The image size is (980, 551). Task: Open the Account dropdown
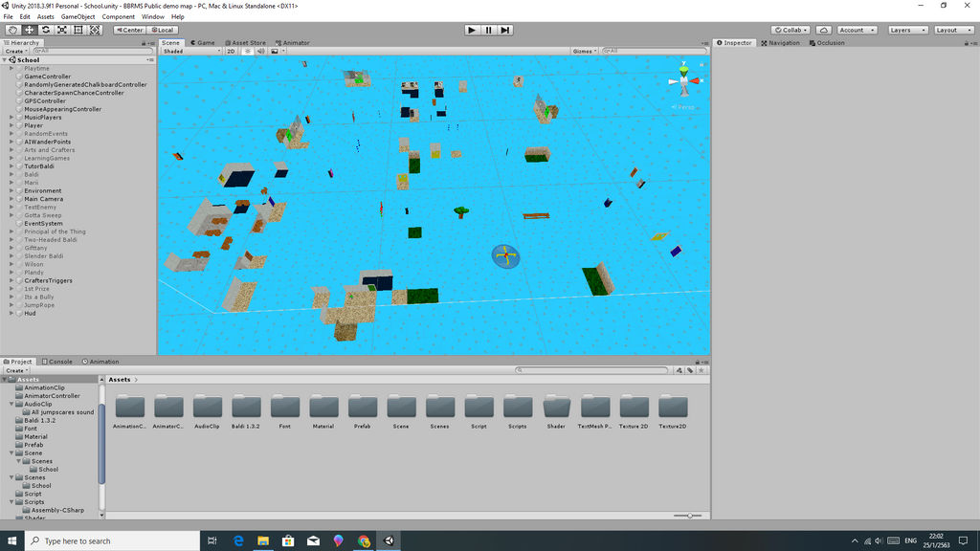[857, 30]
